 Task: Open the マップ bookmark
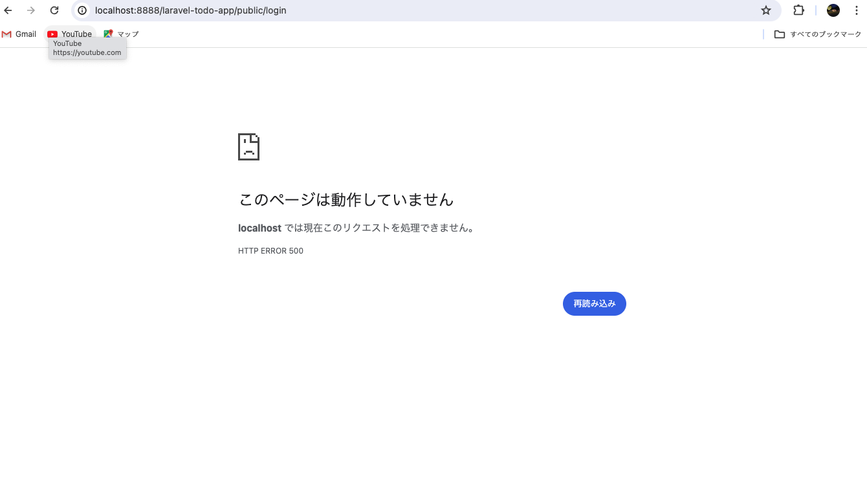pyautogui.click(x=121, y=34)
